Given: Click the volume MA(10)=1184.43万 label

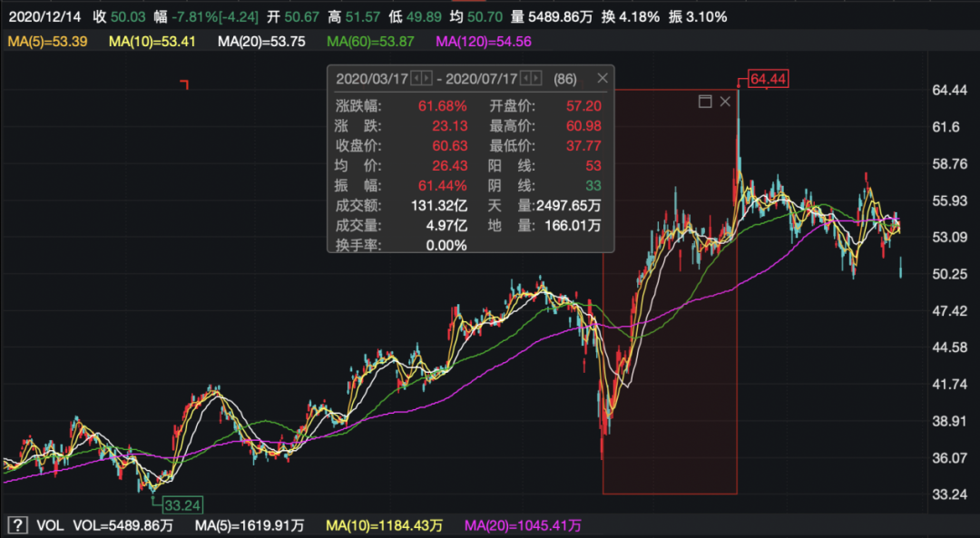Looking at the screenshot, I should tap(385, 525).
